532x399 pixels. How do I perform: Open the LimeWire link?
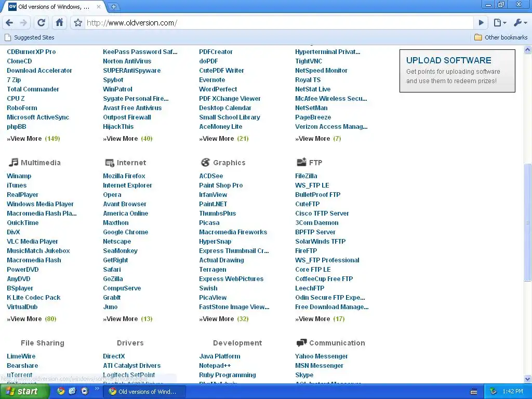[x=21, y=356]
